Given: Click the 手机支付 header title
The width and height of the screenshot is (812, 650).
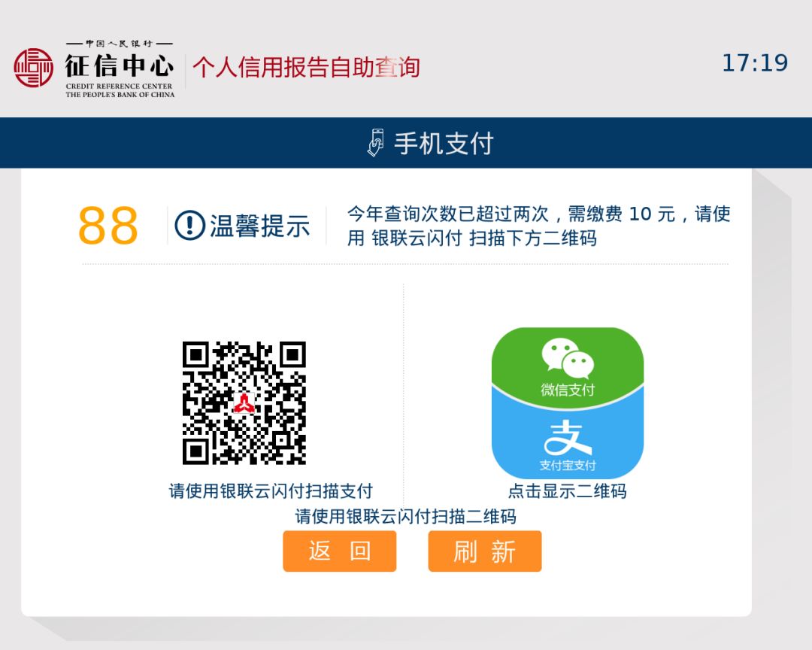Looking at the screenshot, I should point(444,143).
